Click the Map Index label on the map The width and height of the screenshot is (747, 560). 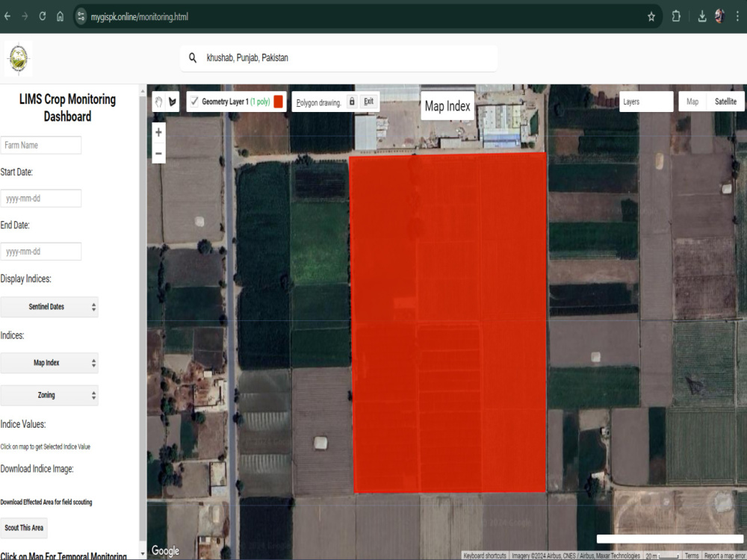(x=447, y=106)
